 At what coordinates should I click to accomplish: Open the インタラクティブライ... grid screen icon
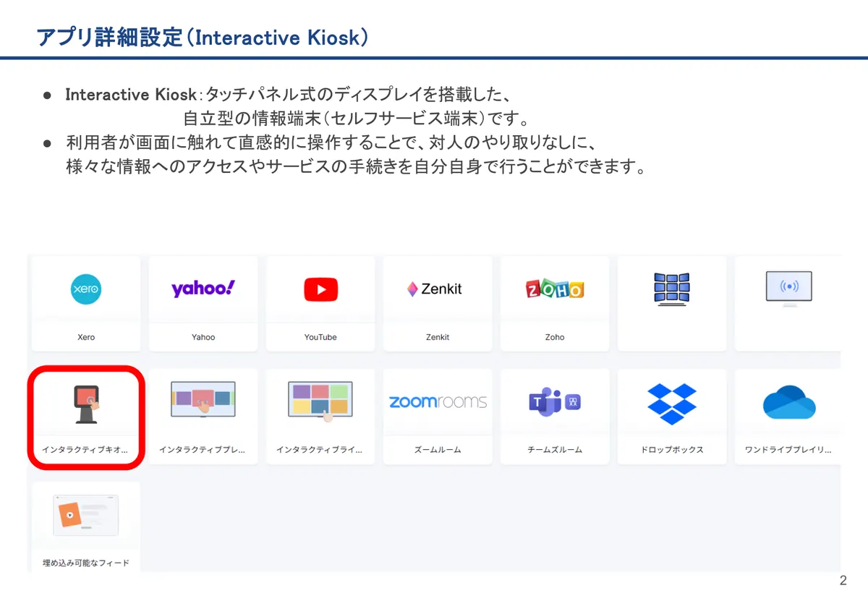[x=320, y=401]
